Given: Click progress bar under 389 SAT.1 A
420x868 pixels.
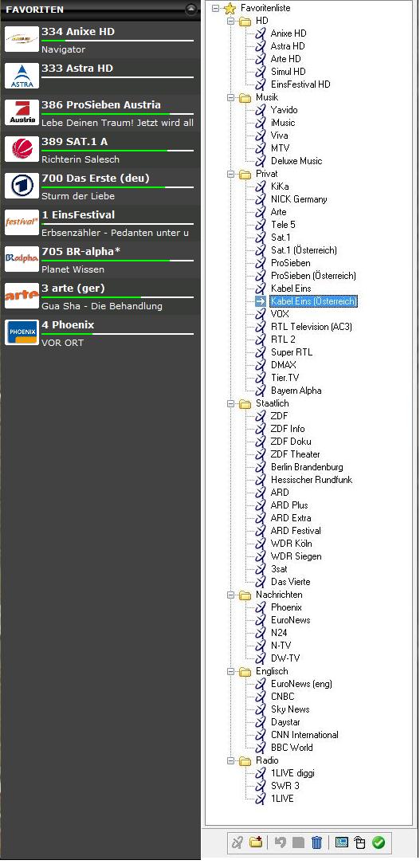Looking at the screenshot, I should pos(117,151).
